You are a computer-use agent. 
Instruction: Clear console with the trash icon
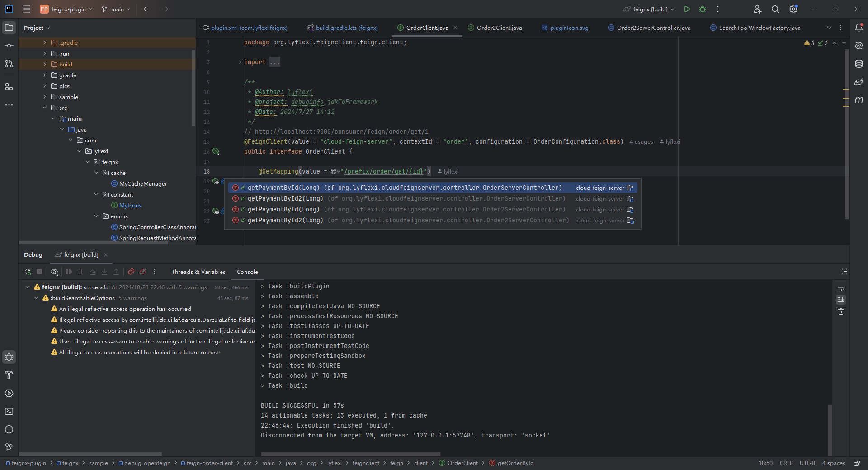pos(841,311)
